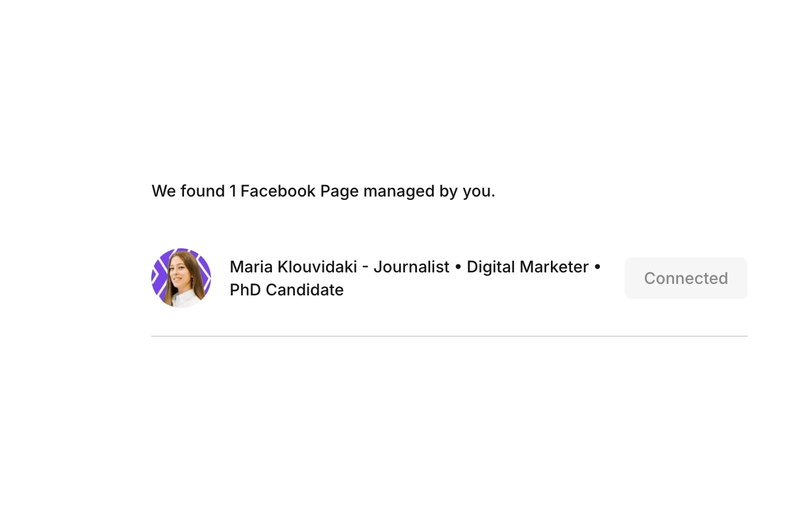Click the "We found 1 Facebook Page" heading
The image size is (812, 508).
tap(323, 191)
